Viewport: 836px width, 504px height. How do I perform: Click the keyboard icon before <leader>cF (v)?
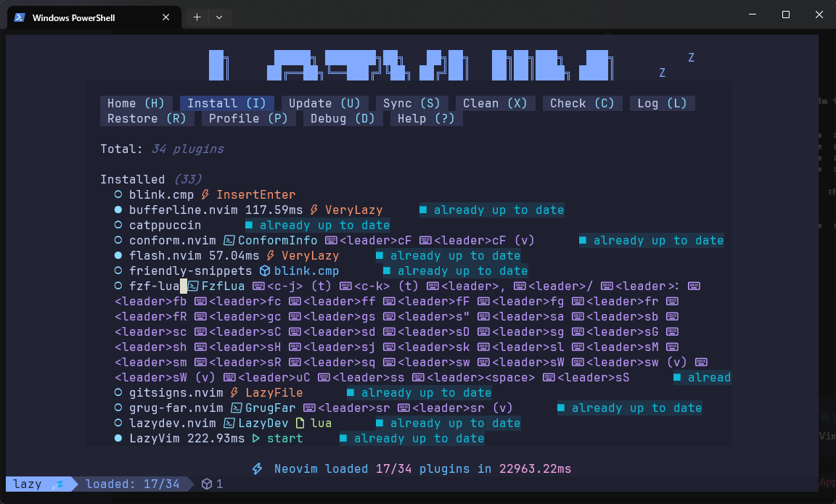click(x=425, y=241)
